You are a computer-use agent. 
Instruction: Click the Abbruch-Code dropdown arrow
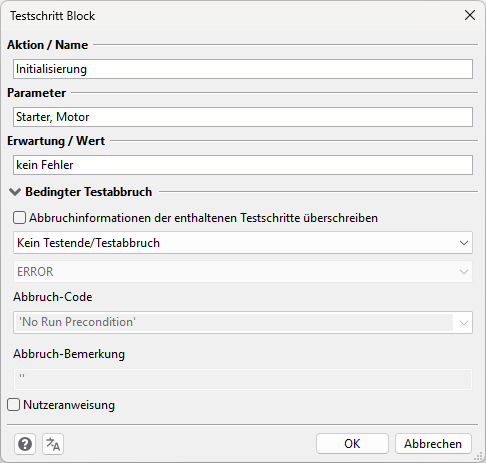[x=464, y=323]
